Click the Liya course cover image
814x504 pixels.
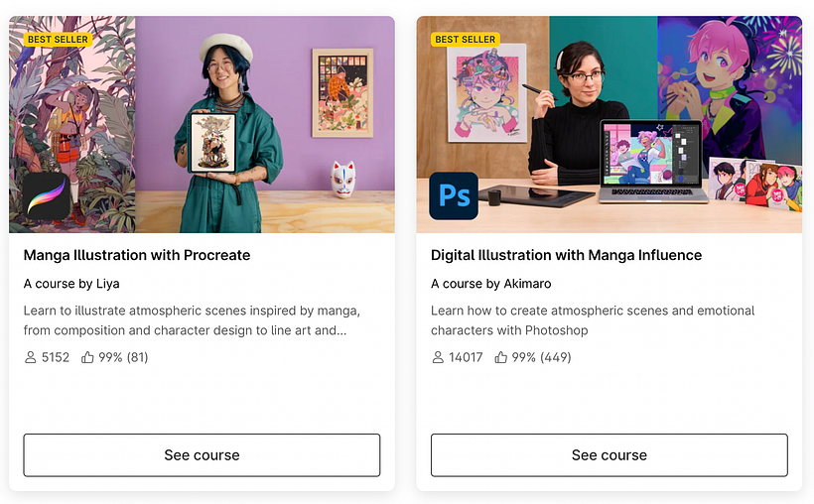click(202, 125)
